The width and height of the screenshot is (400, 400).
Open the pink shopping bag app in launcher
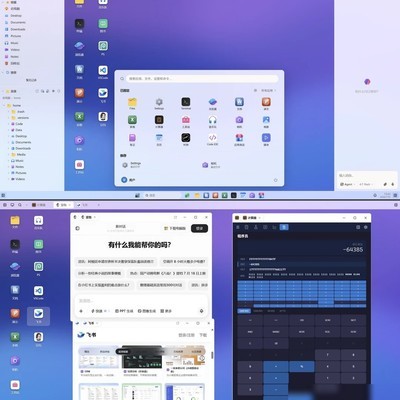click(x=186, y=120)
